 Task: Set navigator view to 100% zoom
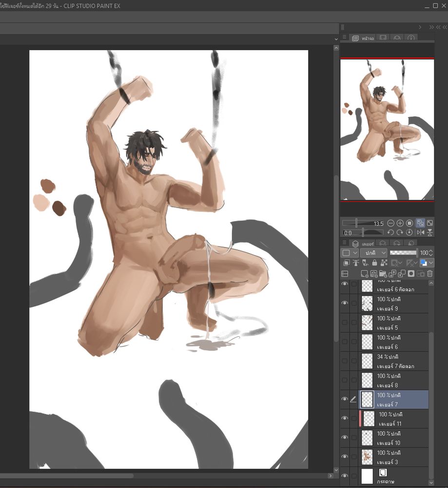click(x=409, y=223)
